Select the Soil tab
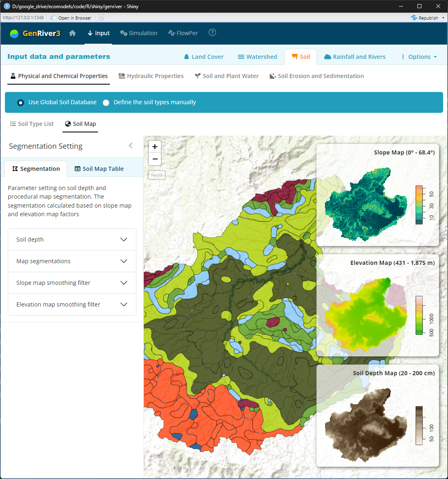This screenshot has height=479, width=448. pos(301,57)
